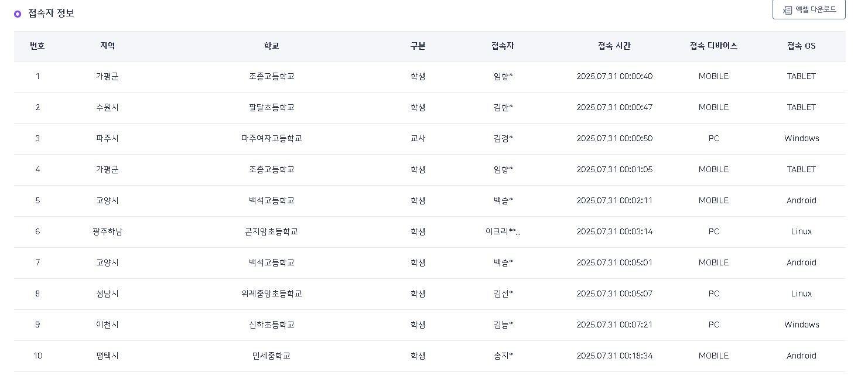Select the 파주여자고등학교 school cell
Image resolution: width=868 pixels, height=379 pixels.
coord(271,139)
